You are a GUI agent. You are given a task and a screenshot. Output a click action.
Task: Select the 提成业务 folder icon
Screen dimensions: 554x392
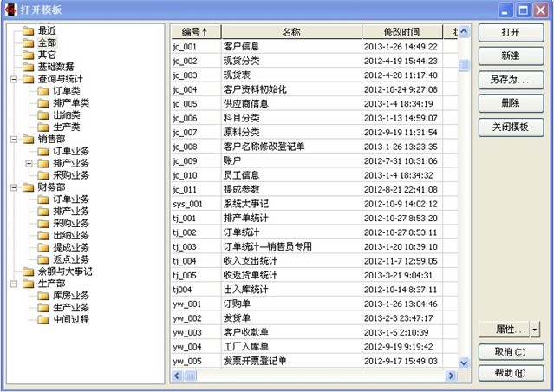point(44,247)
